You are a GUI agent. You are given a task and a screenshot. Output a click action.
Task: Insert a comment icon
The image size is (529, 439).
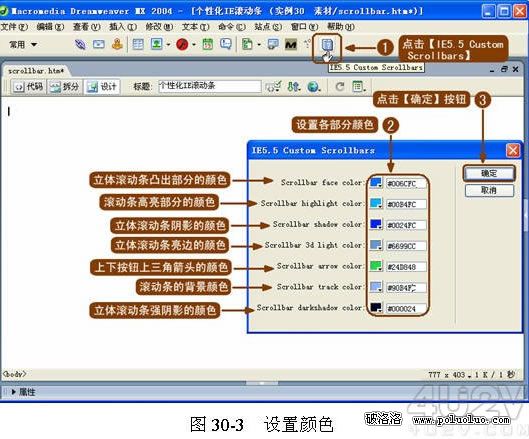[x=226, y=44]
